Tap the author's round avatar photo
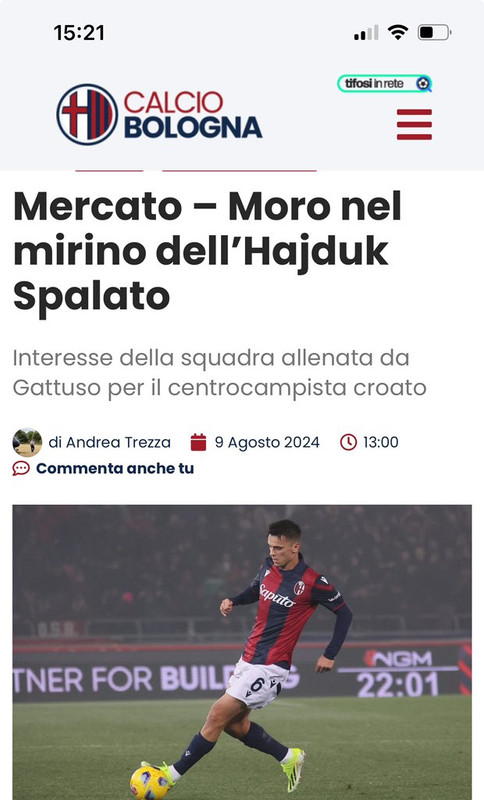Viewport: 484px width, 800px height. click(x=27, y=442)
